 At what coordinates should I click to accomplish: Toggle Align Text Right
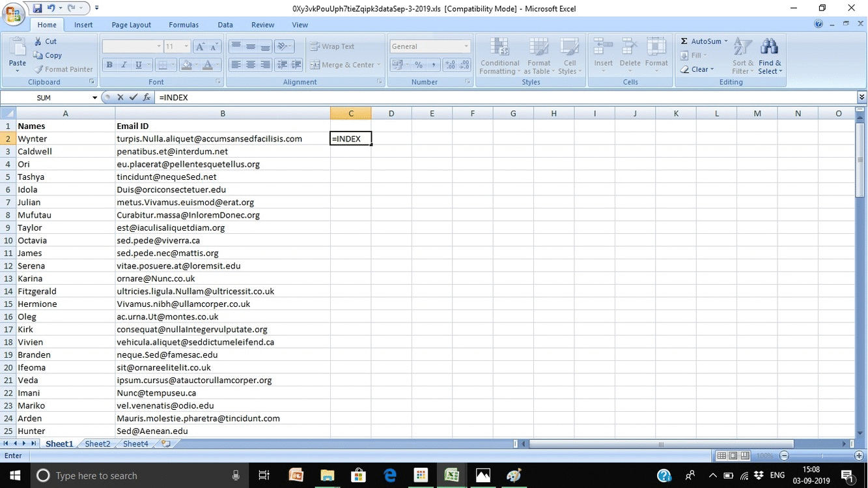(265, 65)
